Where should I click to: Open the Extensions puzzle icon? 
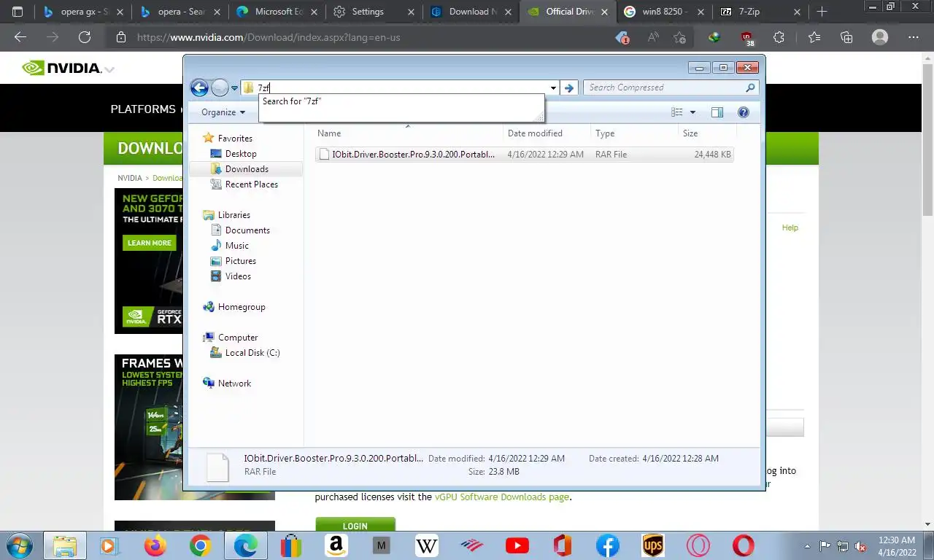779,37
